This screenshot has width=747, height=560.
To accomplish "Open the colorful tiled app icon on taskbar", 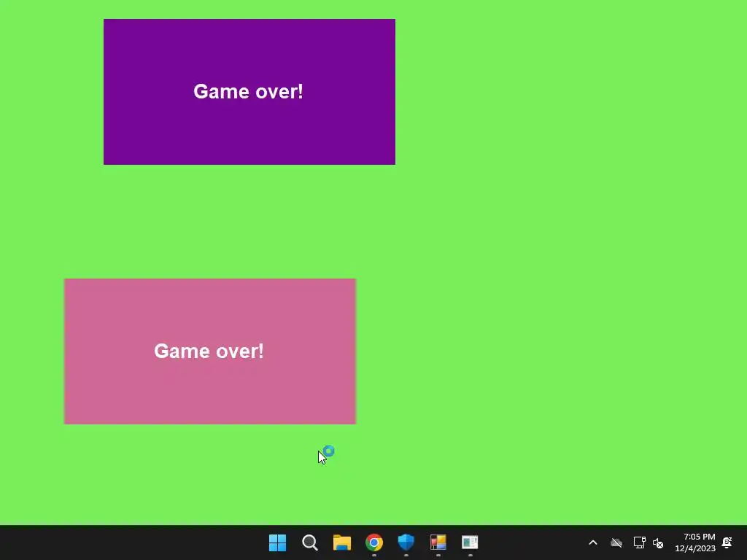I will pos(438,542).
